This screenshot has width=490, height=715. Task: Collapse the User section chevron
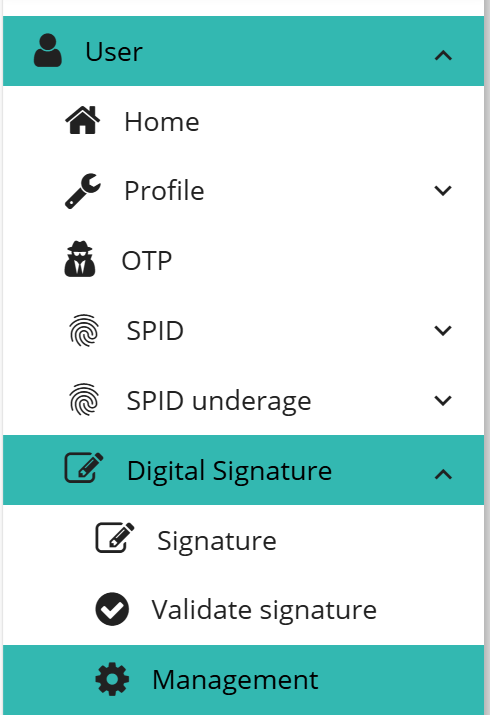click(443, 56)
